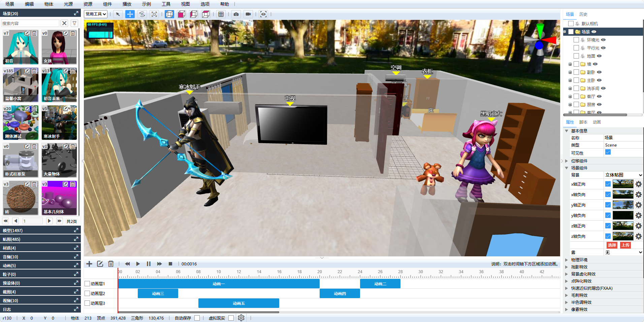
Task: Open the 帮助 menu
Action: 225,4
